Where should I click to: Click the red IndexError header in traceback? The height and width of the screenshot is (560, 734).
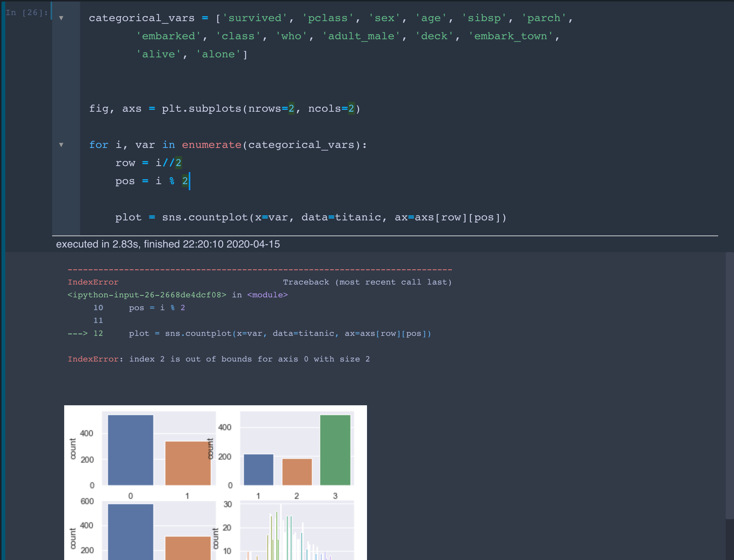pyautogui.click(x=93, y=282)
